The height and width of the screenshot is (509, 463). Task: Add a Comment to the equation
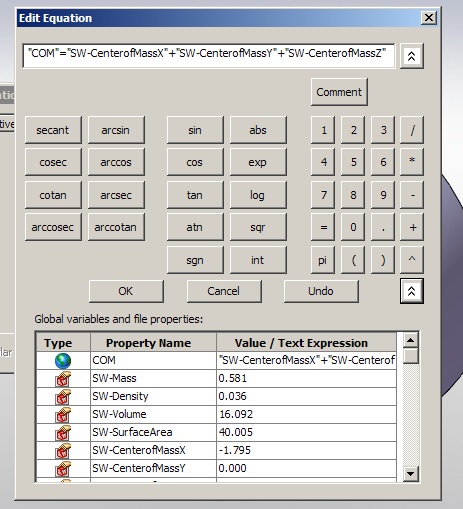pos(339,92)
